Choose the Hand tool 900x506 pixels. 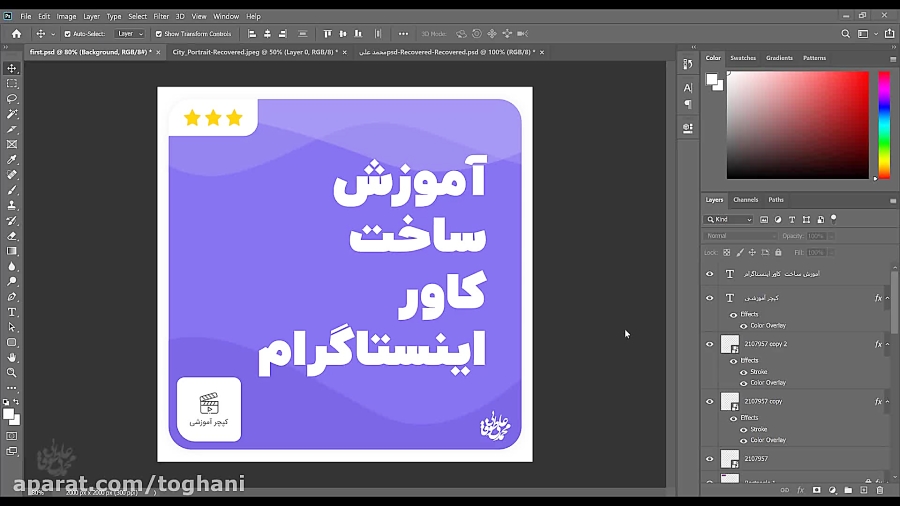12,357
